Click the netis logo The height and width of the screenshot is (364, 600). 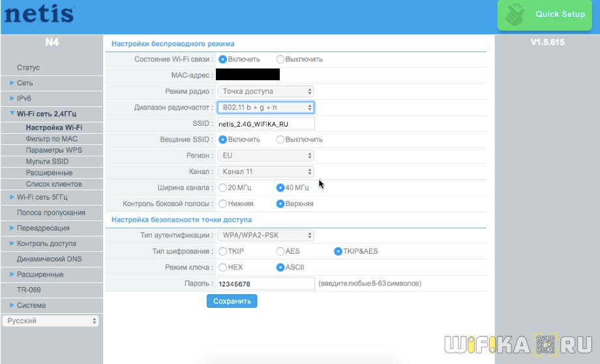coord(39,14)
